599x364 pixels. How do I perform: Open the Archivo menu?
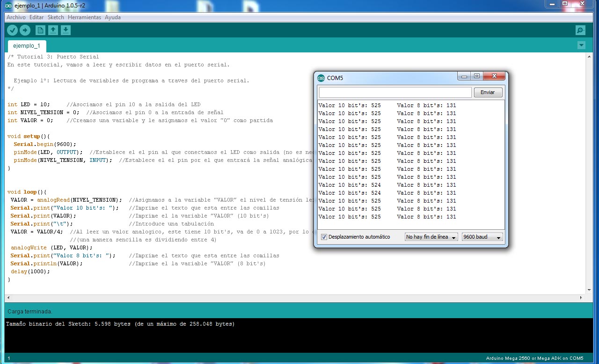pyautogui.click(x=16, y=17)
